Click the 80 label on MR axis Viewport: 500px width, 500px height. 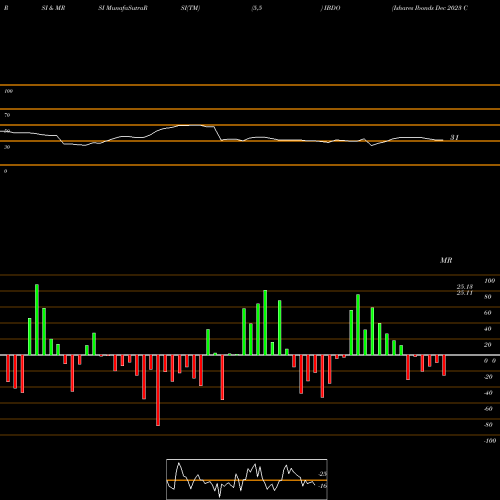pyautogui.click(x=488, y=297)
